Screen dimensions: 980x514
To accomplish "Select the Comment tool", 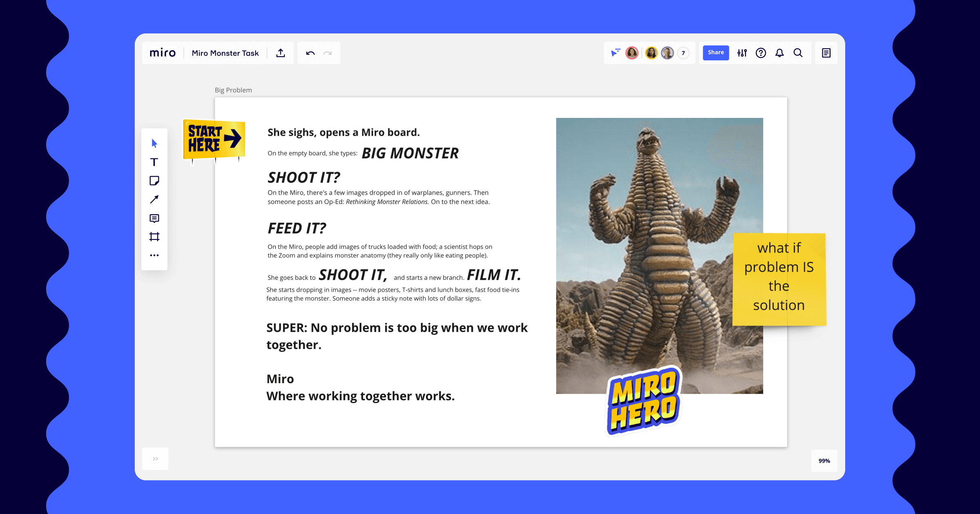I will click(x=154, y=218).
